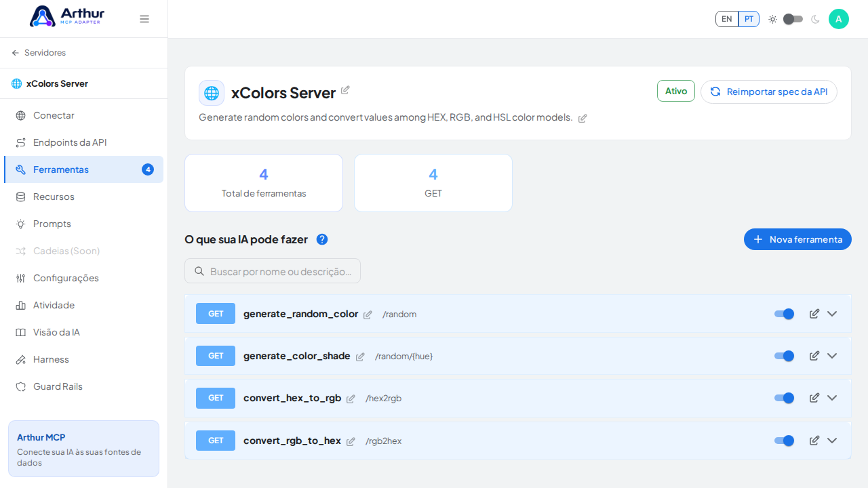Click the moon dark-mode icon
The height and width of the screenshot is (488, 868).
click(x=815, y=19)
